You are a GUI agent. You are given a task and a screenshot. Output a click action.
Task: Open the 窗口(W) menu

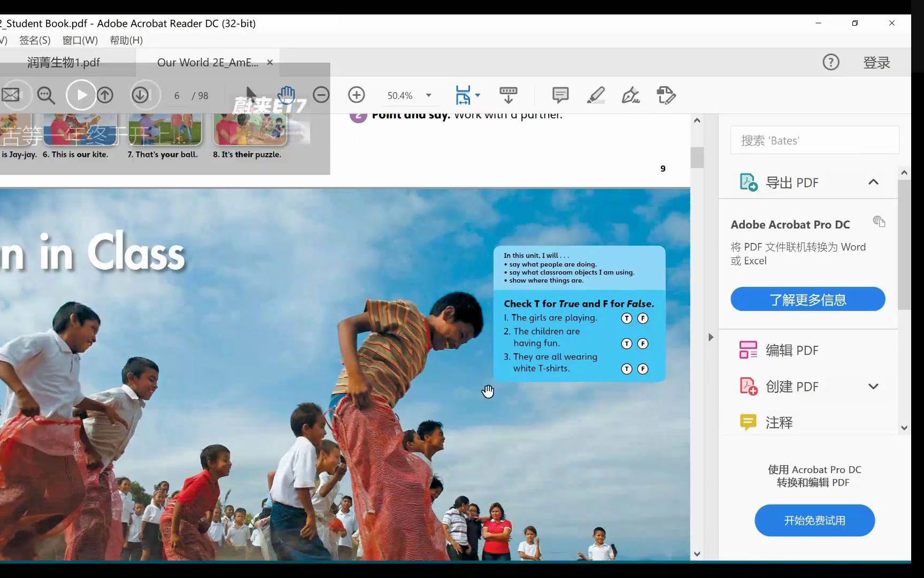pyautogui.click(x=80, y=40)
